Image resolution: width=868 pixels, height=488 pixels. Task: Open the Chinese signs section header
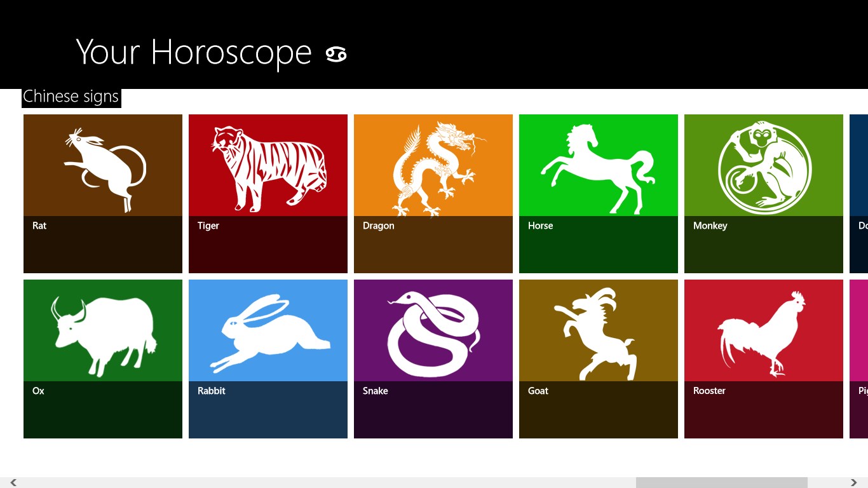[x=71, y=97]
